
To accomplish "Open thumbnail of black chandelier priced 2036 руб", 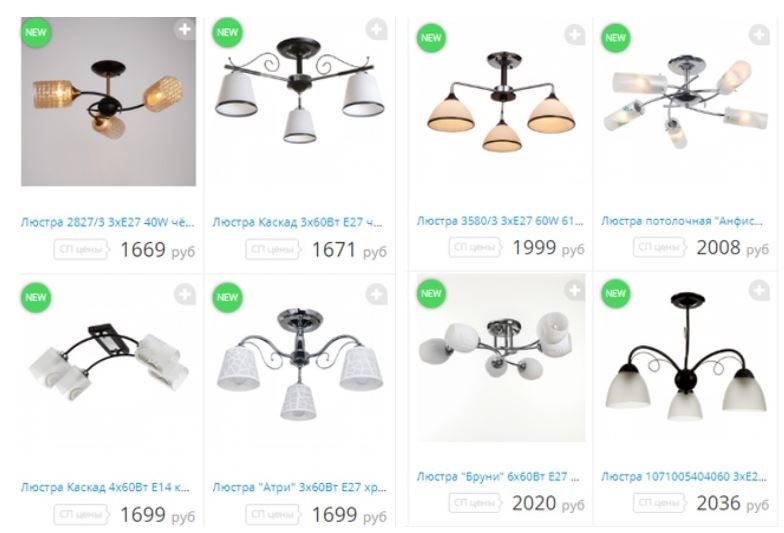I will point(685,358).
